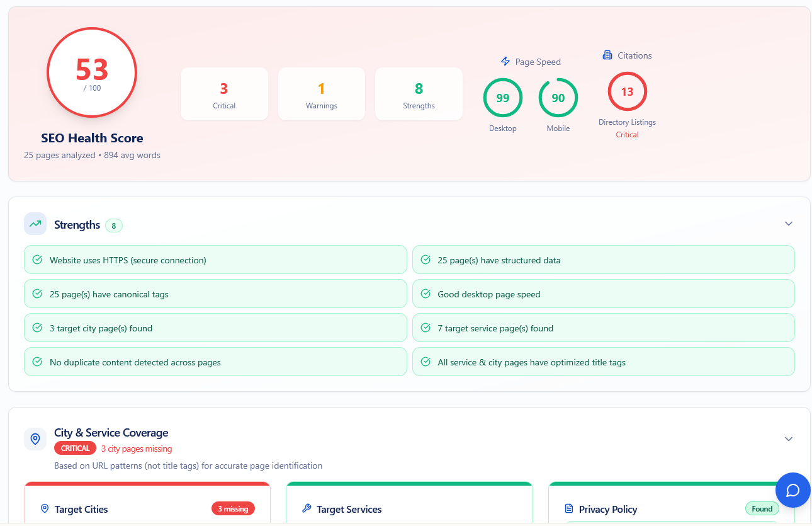Click the SEO Health Score circle showing 53
Viewport: 812px width, 526px height.
tap(91, 72)
